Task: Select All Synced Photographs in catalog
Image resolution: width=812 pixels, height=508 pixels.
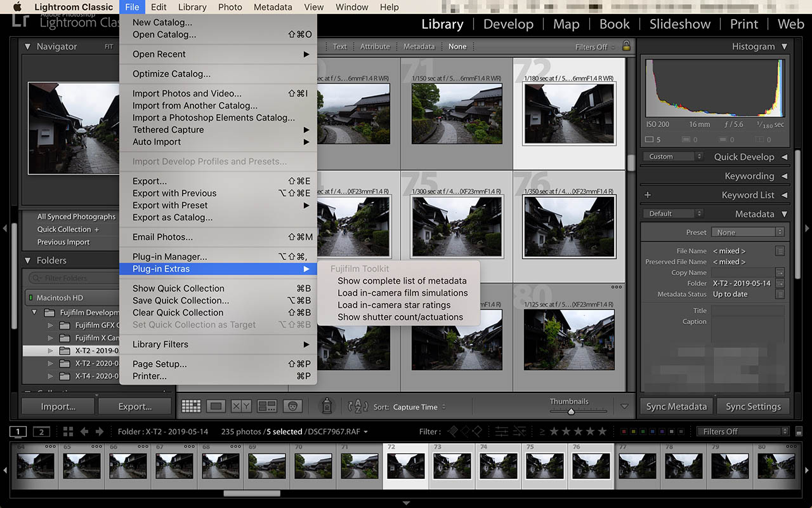Action: (76, 217)
